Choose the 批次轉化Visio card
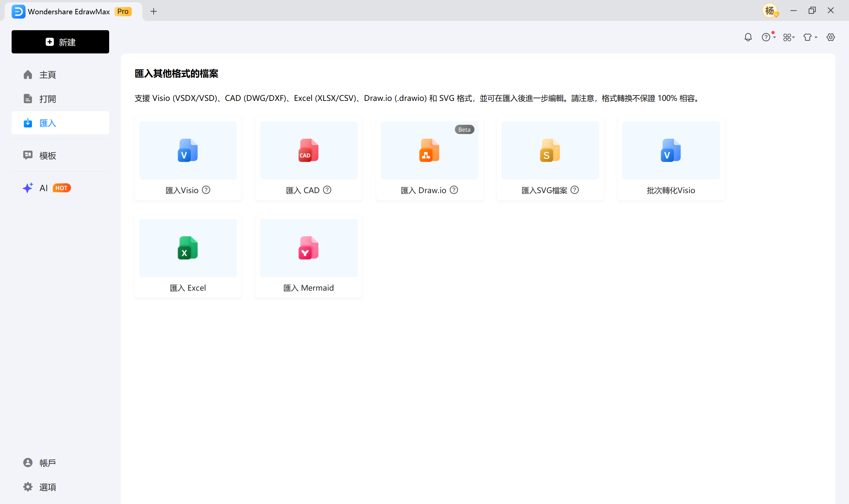This screenshot has height=504, width=849. point(671,159)
